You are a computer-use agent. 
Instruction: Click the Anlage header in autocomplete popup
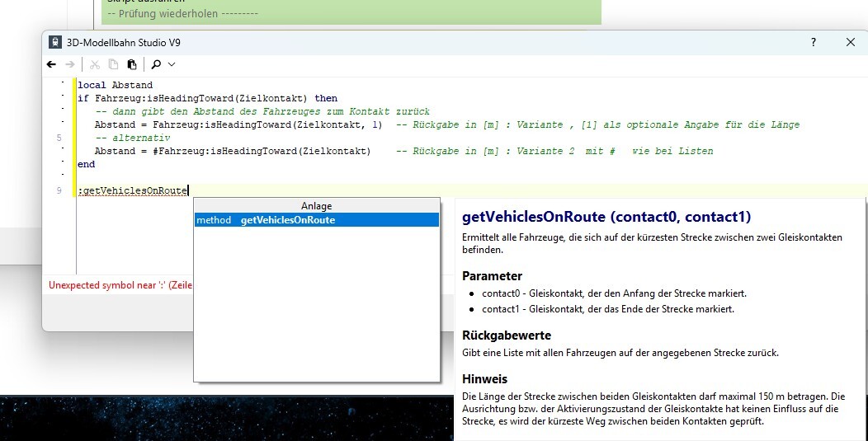click(x=317, y=206)
